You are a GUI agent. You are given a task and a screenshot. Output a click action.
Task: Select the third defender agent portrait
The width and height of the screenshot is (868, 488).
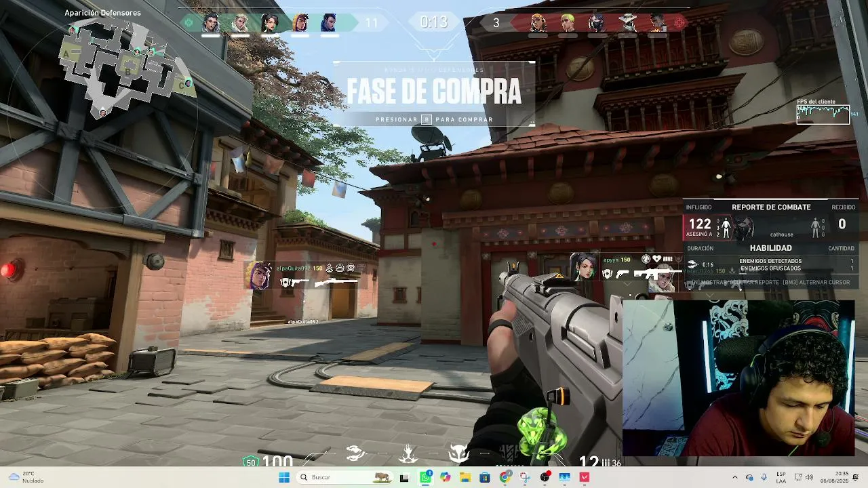270,23
